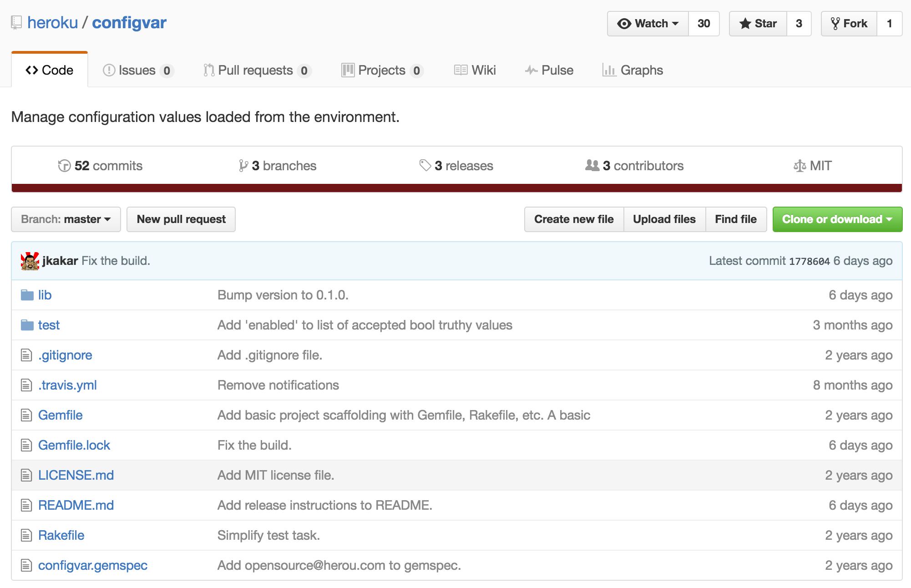The height and width of the screenshot is (588, 911).
Task: Click the commits history clock icon
Action: pyautogui.click(x=64, y=166)
